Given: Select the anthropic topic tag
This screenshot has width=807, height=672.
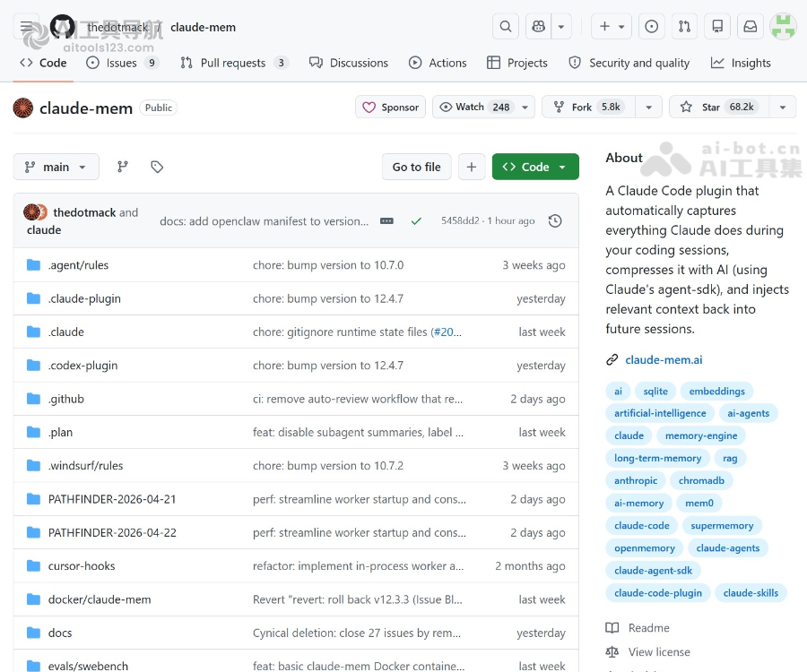Looking at the screenshot, I should (636, 480).
